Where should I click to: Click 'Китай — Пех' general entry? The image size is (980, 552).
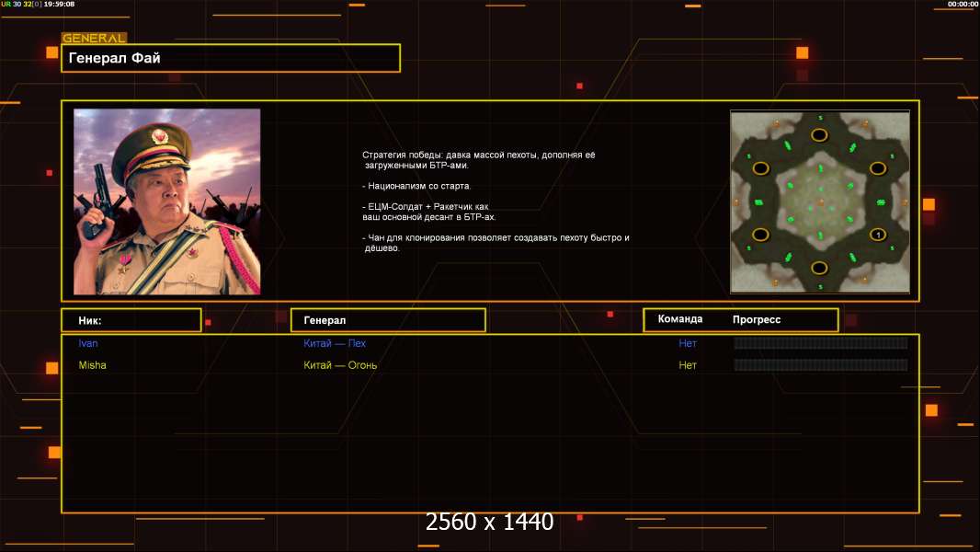335,343
